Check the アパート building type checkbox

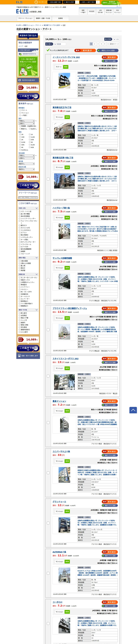click(x=20, y=110)
